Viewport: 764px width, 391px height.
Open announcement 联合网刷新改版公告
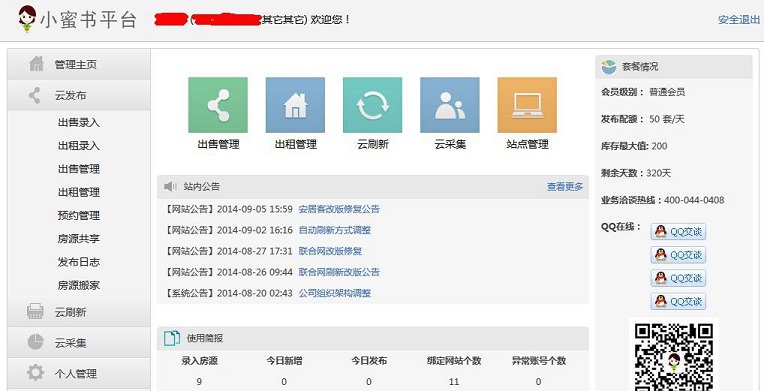[339, 272]
